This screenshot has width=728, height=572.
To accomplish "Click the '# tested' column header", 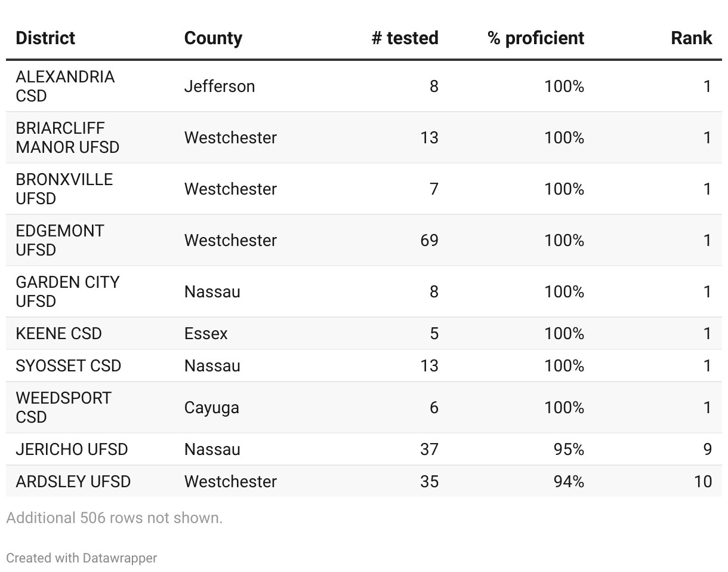I will (405, 38).
